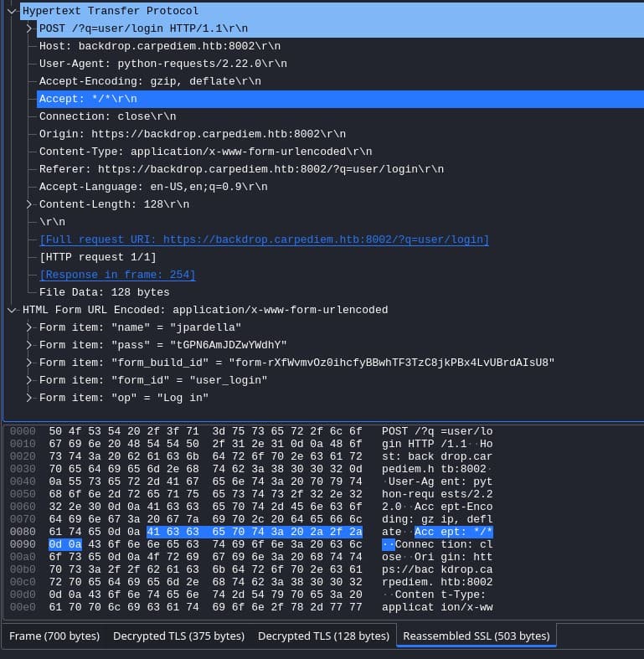644x659 pixels.
Task: Switch to Decrypted TLS (375 bytes) tab
Action: pos(178,636)
